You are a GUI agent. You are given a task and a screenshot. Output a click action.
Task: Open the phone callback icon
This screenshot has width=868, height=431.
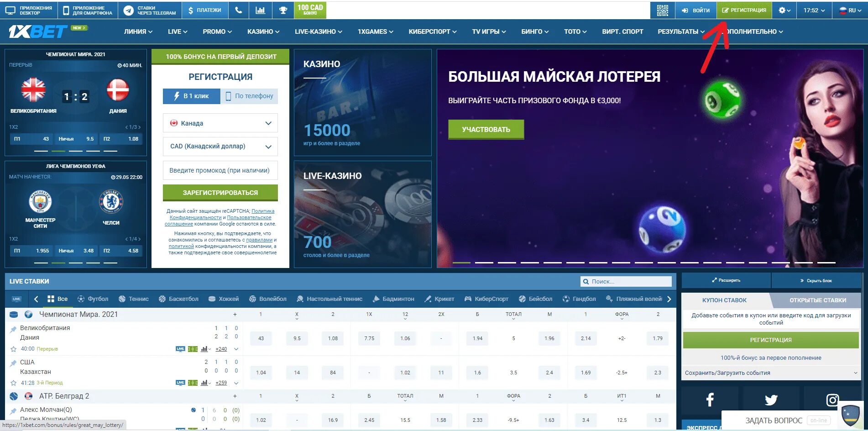tap(238, 10)
